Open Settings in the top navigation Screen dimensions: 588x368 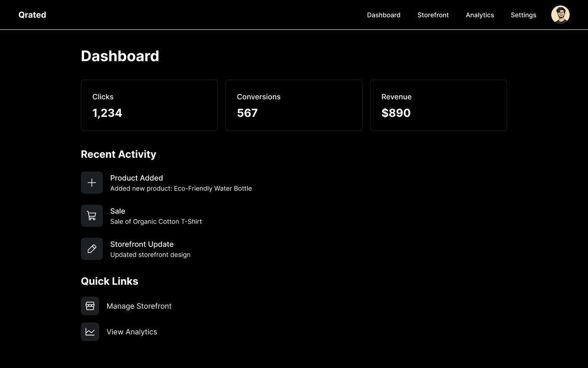(x=524, y=15)
